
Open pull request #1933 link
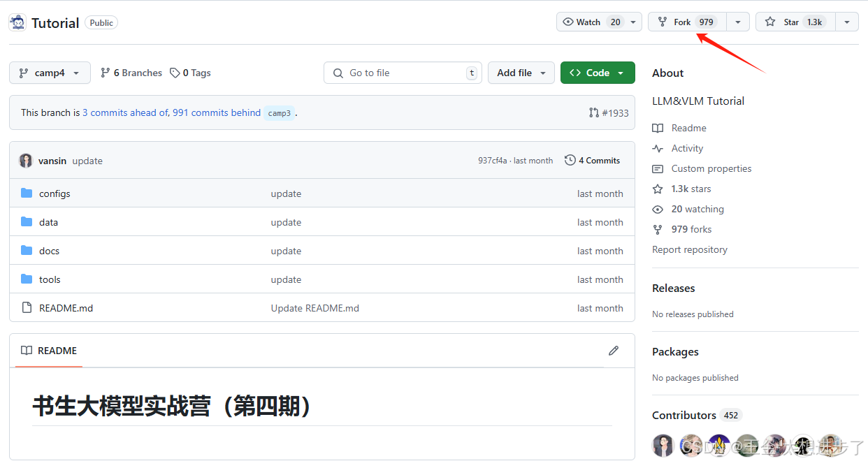click(609, 112)
